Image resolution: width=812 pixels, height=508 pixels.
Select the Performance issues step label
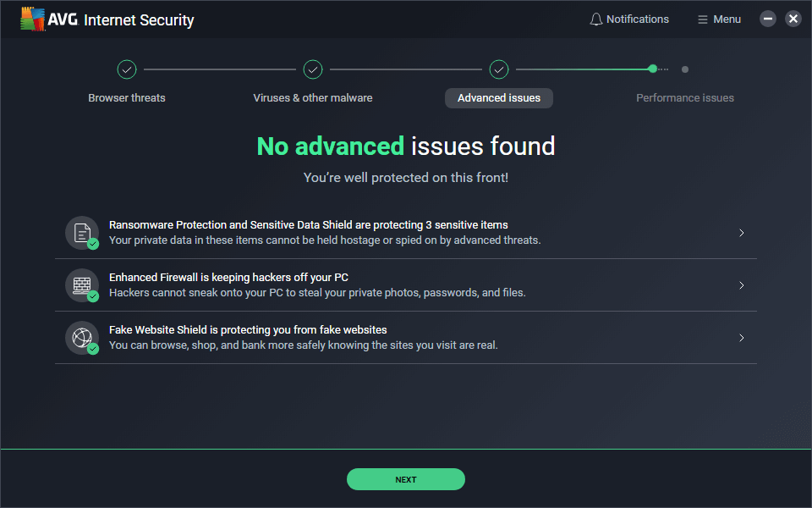(684, 98)
